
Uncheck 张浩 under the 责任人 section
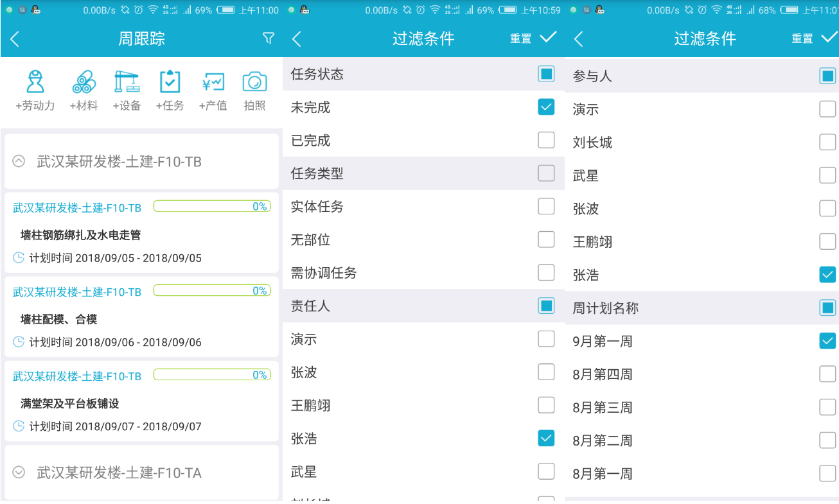tap(546, 439)
